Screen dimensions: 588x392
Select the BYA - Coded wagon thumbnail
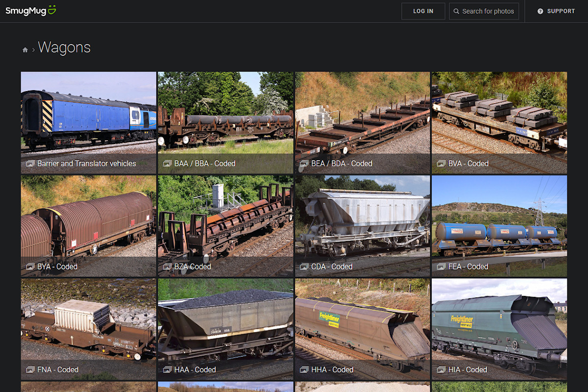point(88,220)
